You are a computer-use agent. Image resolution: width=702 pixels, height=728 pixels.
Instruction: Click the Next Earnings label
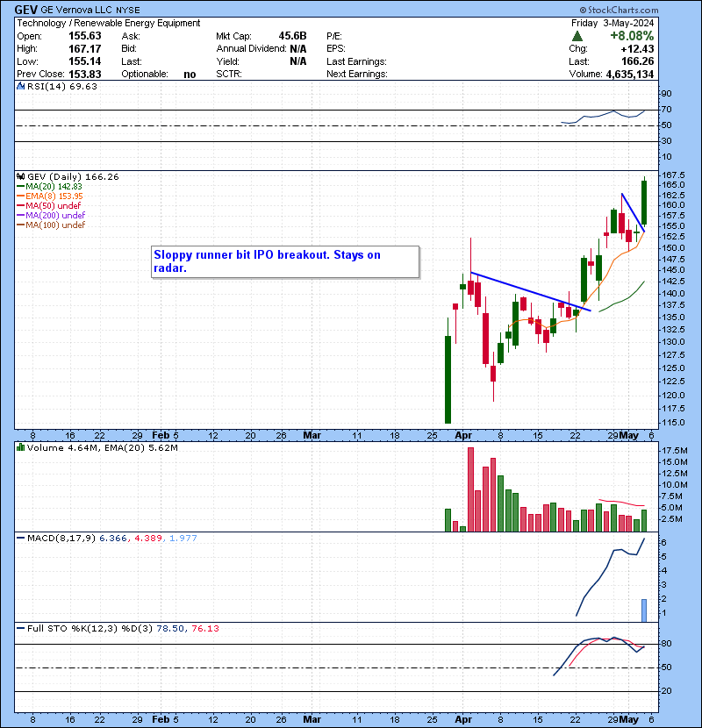(x=357, y=75)
